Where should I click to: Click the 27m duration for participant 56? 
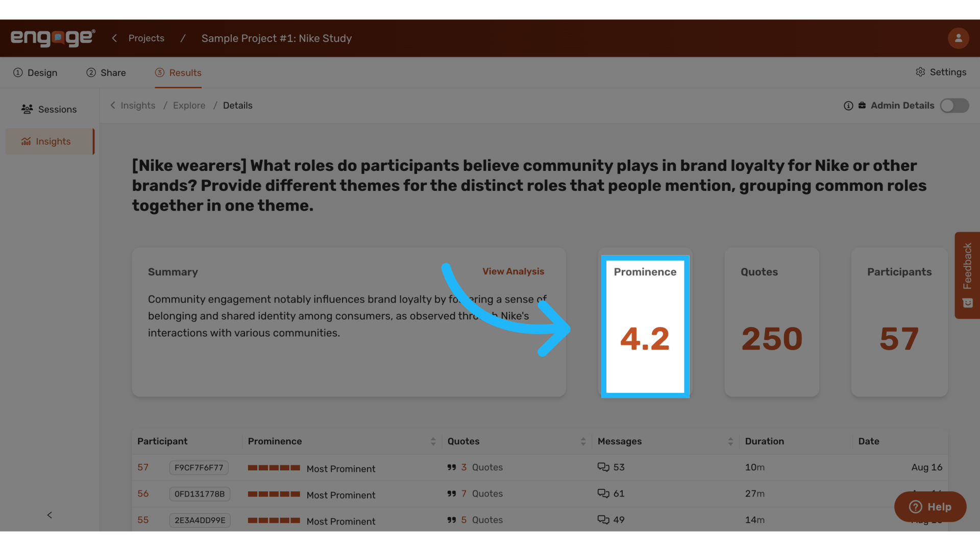tap(755, 494)
